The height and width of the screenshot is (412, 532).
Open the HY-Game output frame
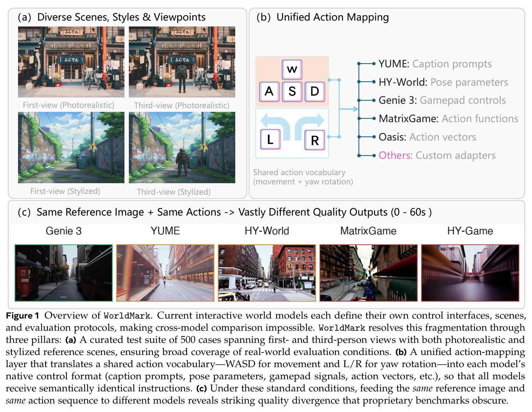[470, 273]
